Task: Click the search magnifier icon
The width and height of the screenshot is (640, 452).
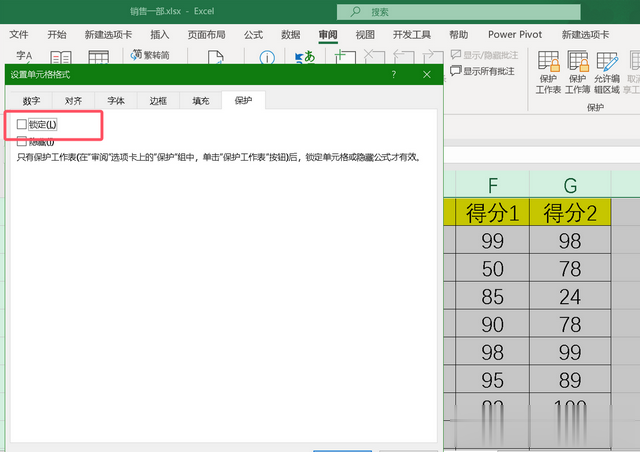Action: coord(356,11)
